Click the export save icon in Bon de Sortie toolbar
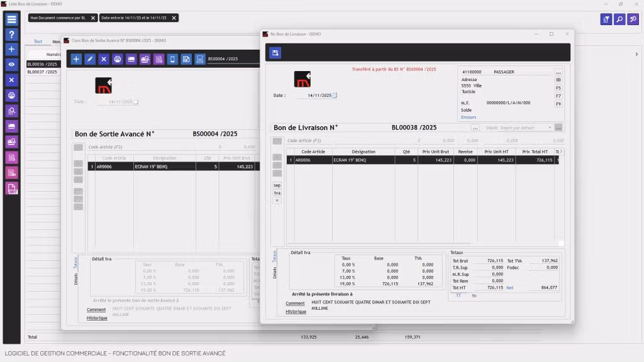The width and height of the screenshot is (644, 362). point(186,59)
